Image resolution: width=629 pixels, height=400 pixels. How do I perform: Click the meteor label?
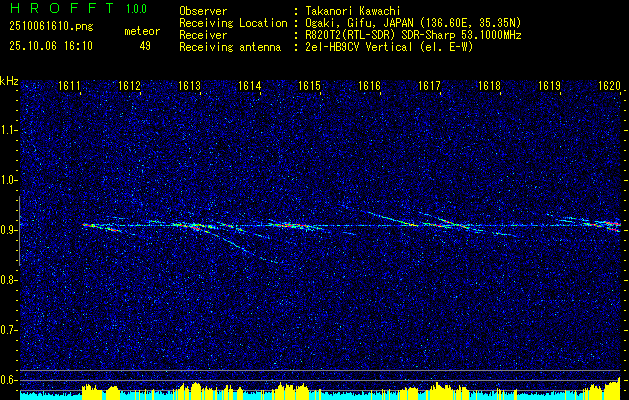[142, 31]
